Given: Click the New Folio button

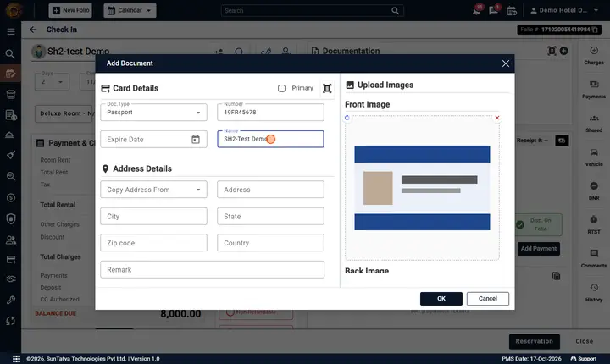Looking at the screenshot, I should pyautogui.click(x=70, y=10).
